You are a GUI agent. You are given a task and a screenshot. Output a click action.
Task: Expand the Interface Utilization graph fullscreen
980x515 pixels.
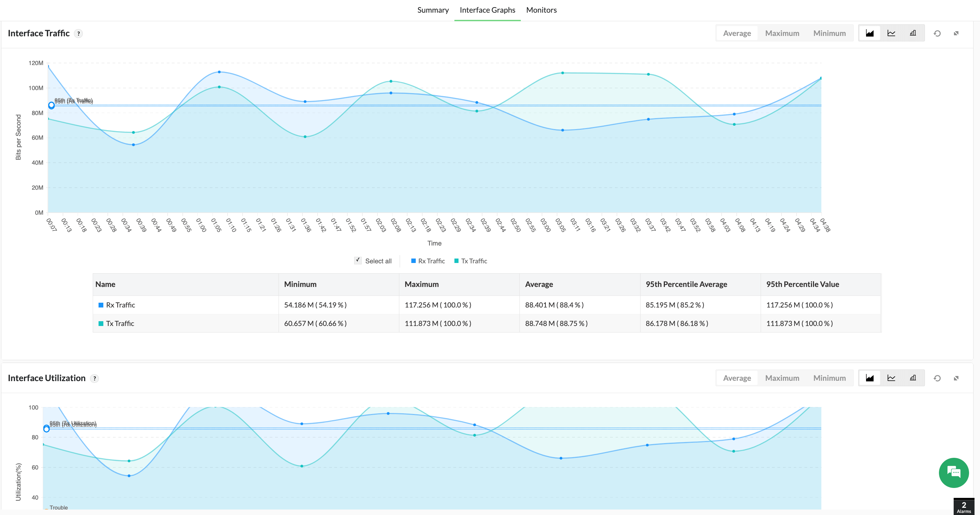click(956, 378)
